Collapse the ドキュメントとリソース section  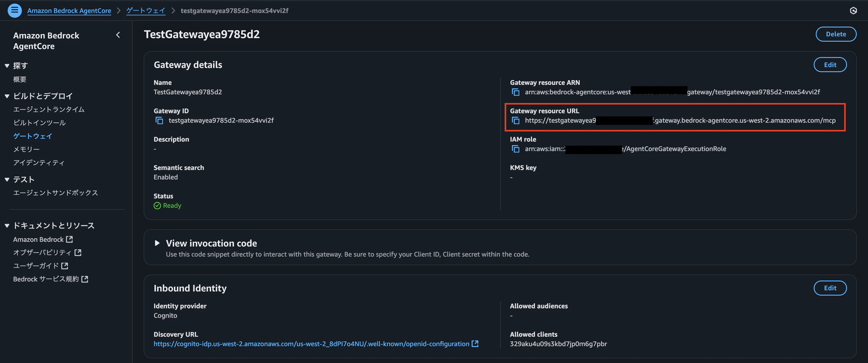(x=7, y=226)
